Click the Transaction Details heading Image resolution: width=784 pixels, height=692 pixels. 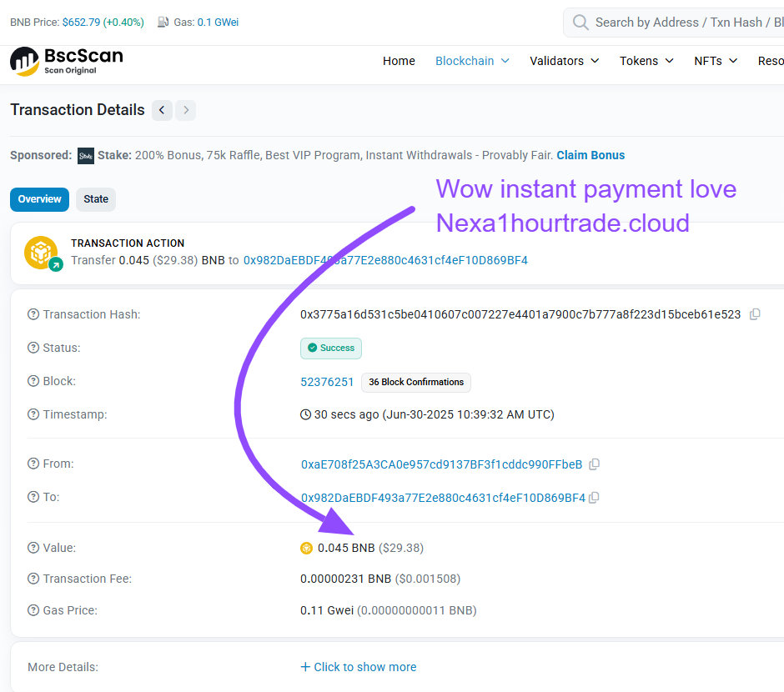(78, 110)
